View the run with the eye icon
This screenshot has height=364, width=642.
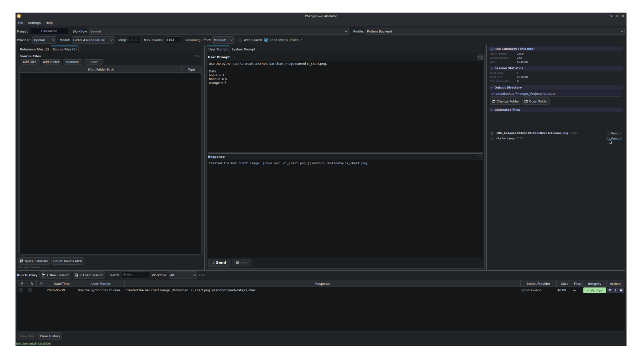(610, 290)
